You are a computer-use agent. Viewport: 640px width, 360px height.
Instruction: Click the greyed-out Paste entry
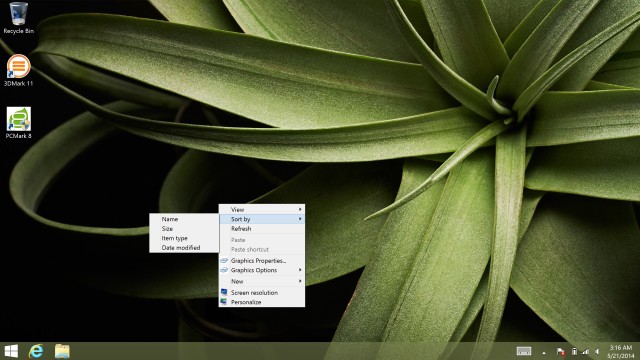(262, 240)
